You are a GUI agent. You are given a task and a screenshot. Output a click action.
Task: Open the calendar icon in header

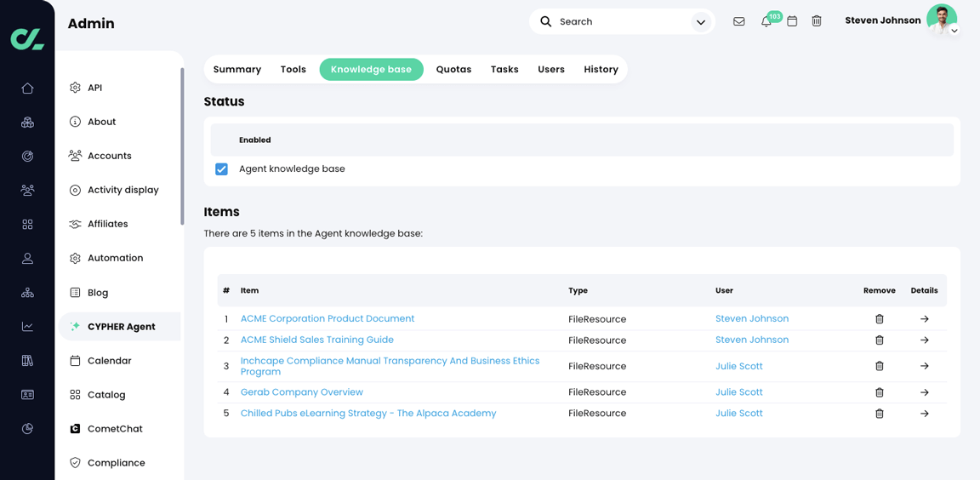[x=792, y=21]
